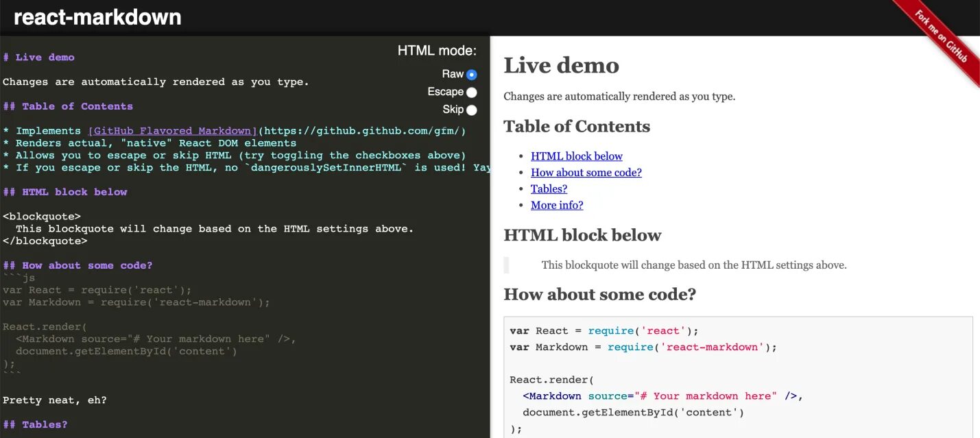Viewport: 980px width, 438px height.
Task: Click the highlighted code block in preview
Action: point(738,377)
